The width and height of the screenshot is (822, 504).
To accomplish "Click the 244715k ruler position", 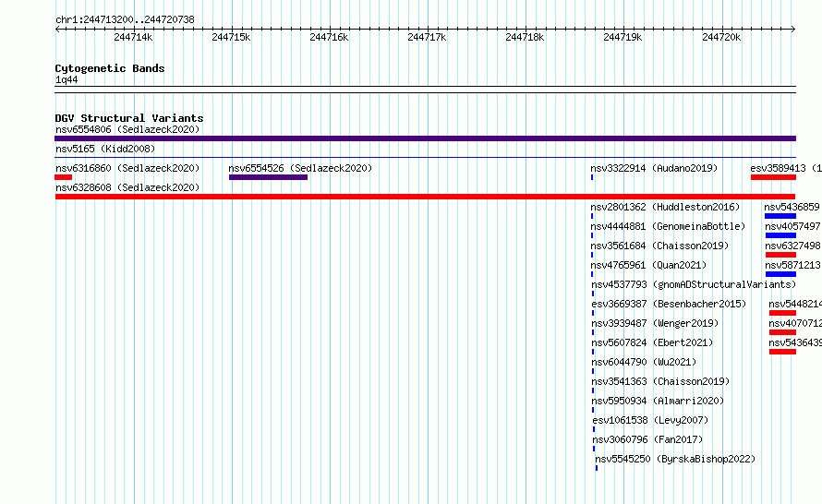I will [231, 37].
